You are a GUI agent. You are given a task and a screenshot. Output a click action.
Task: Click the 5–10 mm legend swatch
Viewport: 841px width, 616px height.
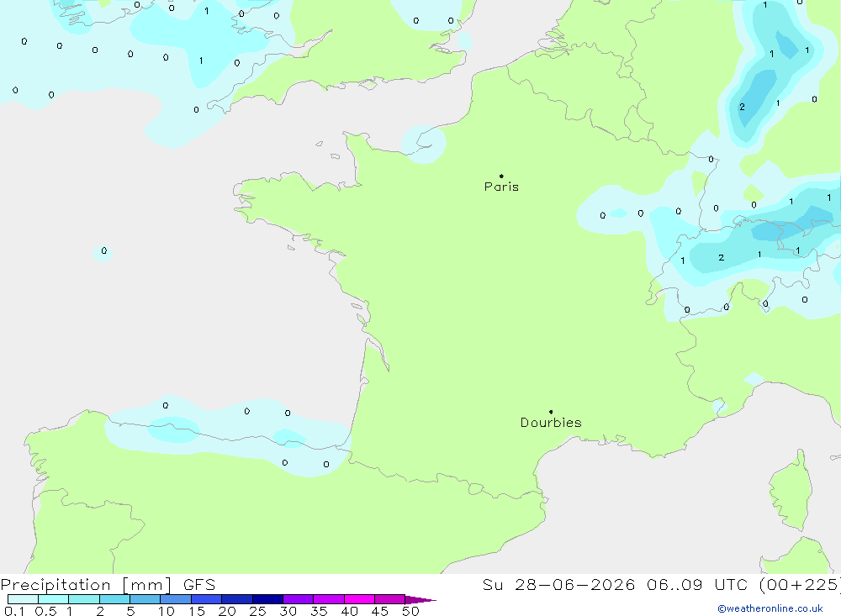145,599
